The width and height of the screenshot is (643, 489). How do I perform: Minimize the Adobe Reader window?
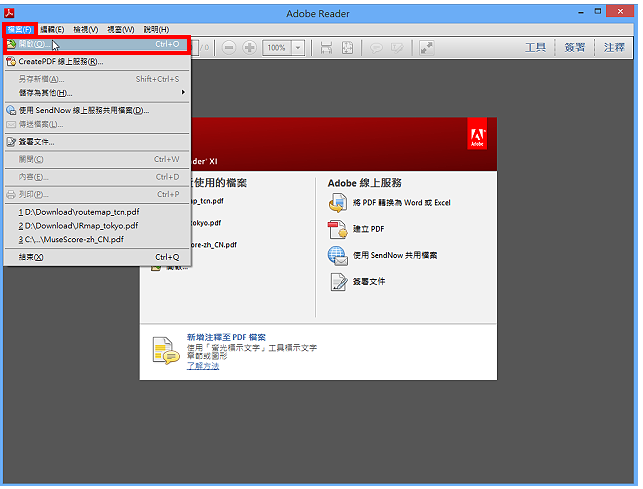click(581, 13)
